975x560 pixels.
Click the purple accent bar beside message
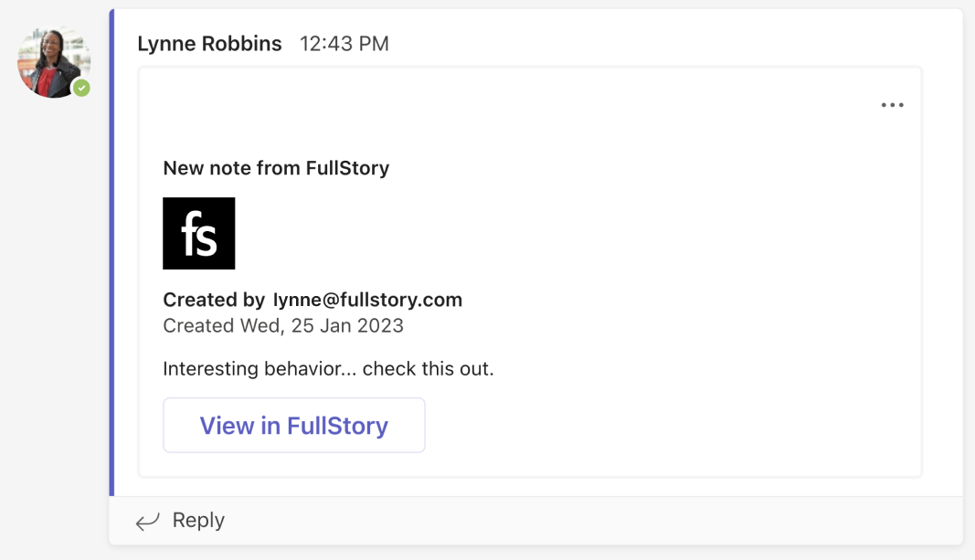(x=111, y=252)
